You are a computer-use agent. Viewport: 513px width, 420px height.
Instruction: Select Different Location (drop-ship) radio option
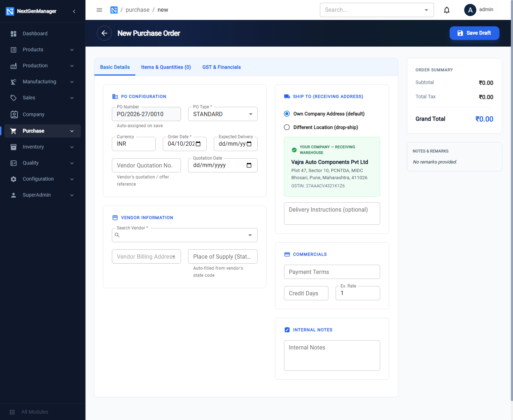287,127
